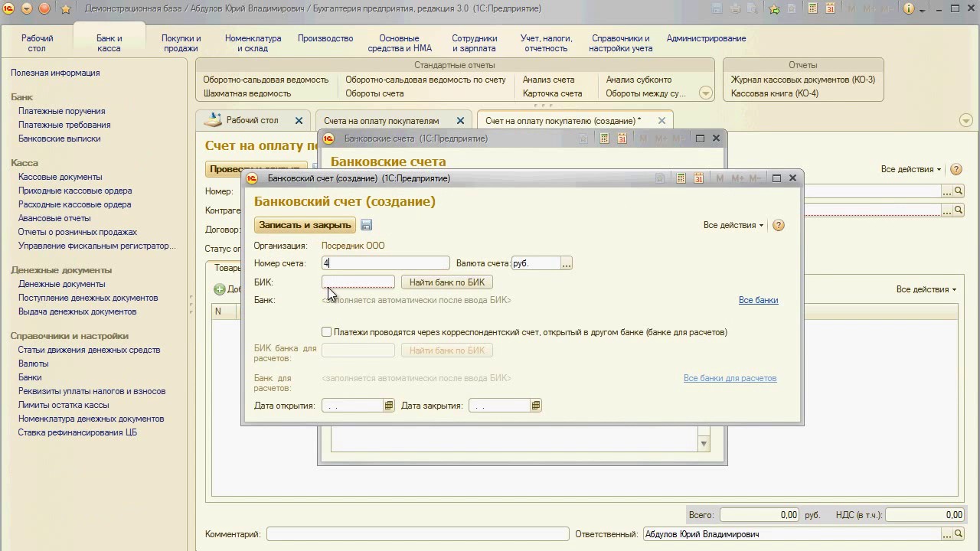Open the Все банки для расчетов link
The height and width of the screenshot is (551, 980).
(730, 378)
